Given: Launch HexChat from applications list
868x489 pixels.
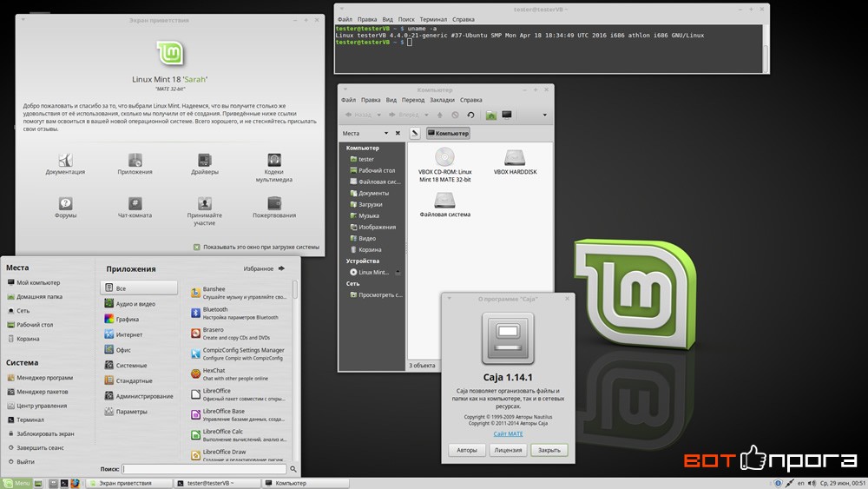Looking at the screenshot, I should [240, 374].
